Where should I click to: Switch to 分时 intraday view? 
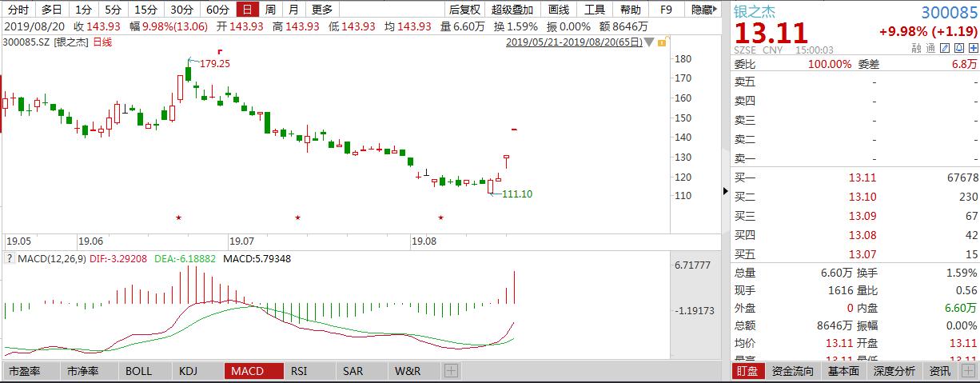tap(18, 10)
